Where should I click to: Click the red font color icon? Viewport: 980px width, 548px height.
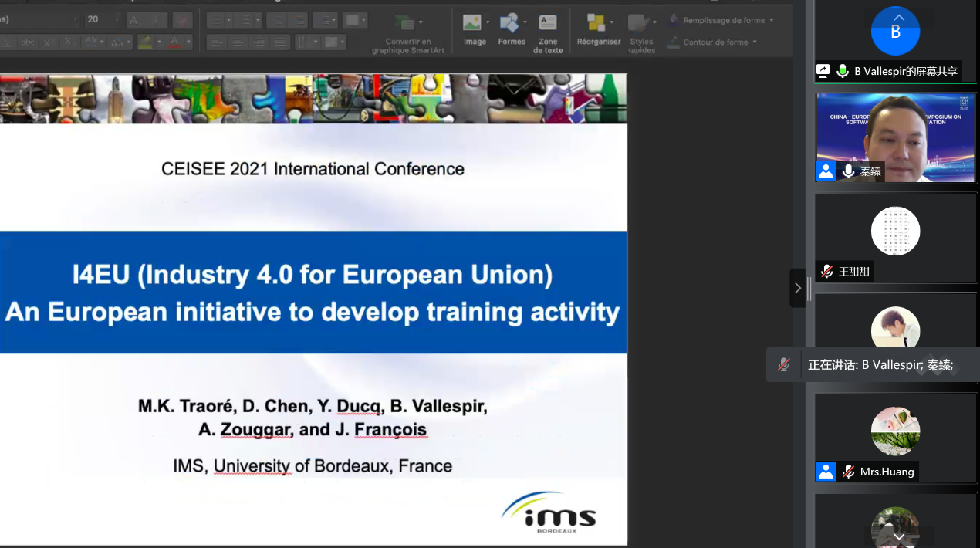tap(175, 42)
